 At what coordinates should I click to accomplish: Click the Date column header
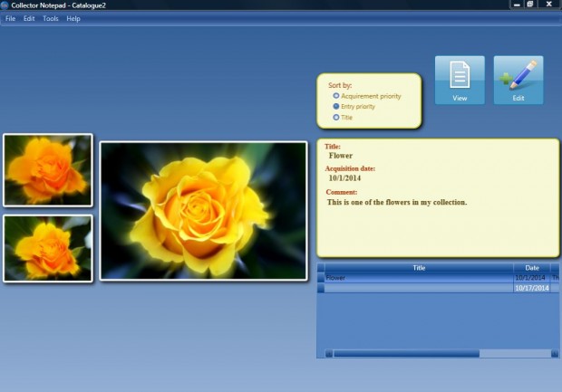532,268
